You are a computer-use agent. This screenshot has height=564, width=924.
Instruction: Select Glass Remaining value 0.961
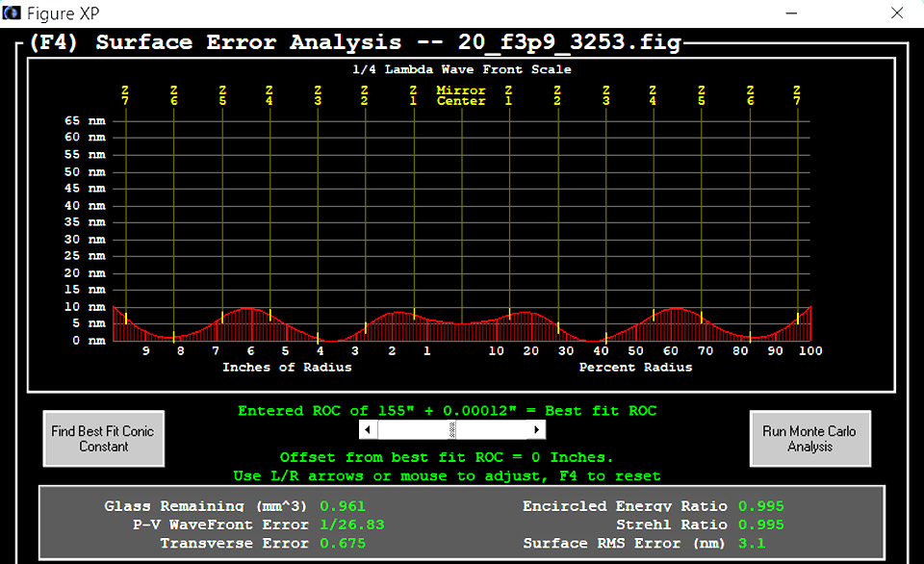click(x=342, y=506)
